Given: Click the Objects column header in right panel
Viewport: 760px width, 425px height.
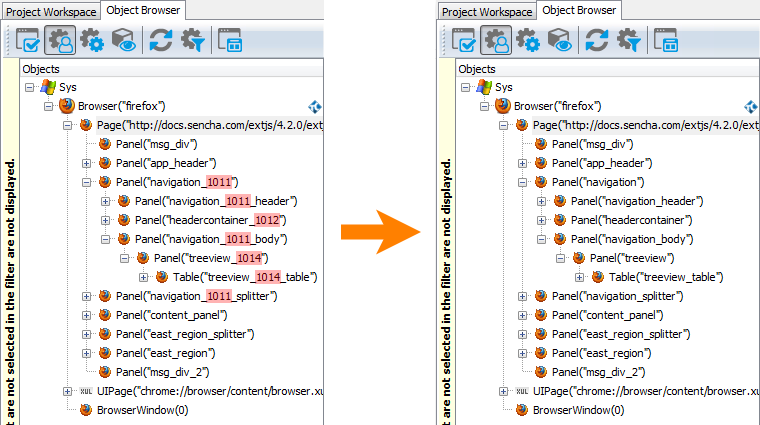Looking at the screenshot, I should click(x=608, y=69).
